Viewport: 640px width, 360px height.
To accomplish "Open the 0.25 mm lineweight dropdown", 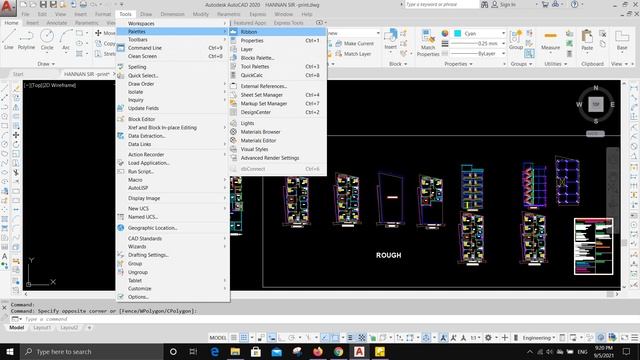I will (x=503, y=43).
